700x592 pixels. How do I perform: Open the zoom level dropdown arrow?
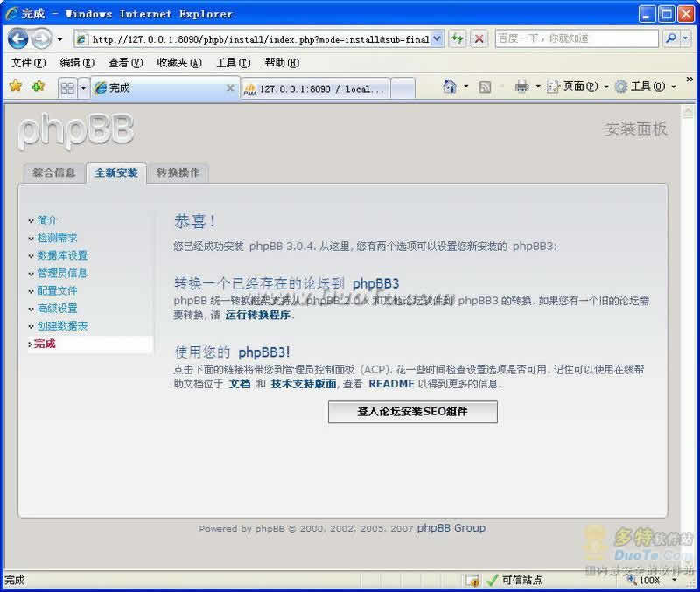point(675,580)
